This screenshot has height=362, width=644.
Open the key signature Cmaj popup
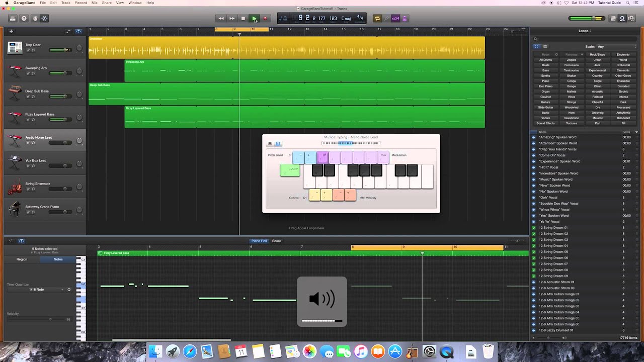(346, 19)
